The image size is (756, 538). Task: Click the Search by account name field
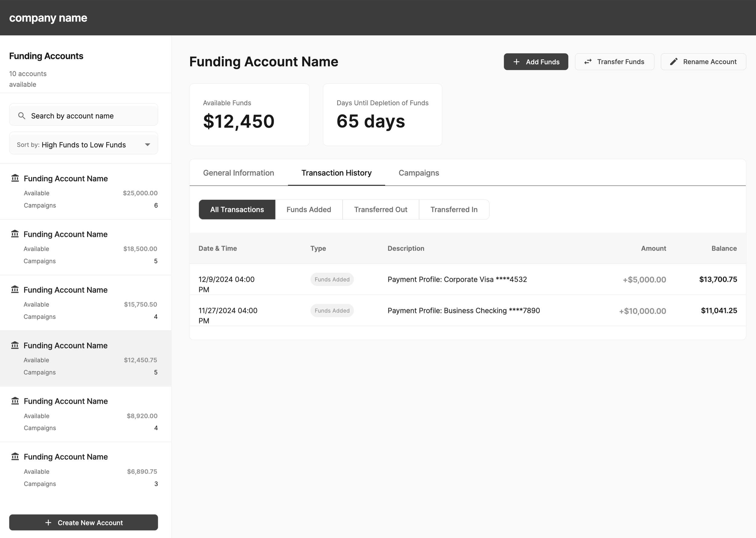pyautogui.click(x=83, y=115)
